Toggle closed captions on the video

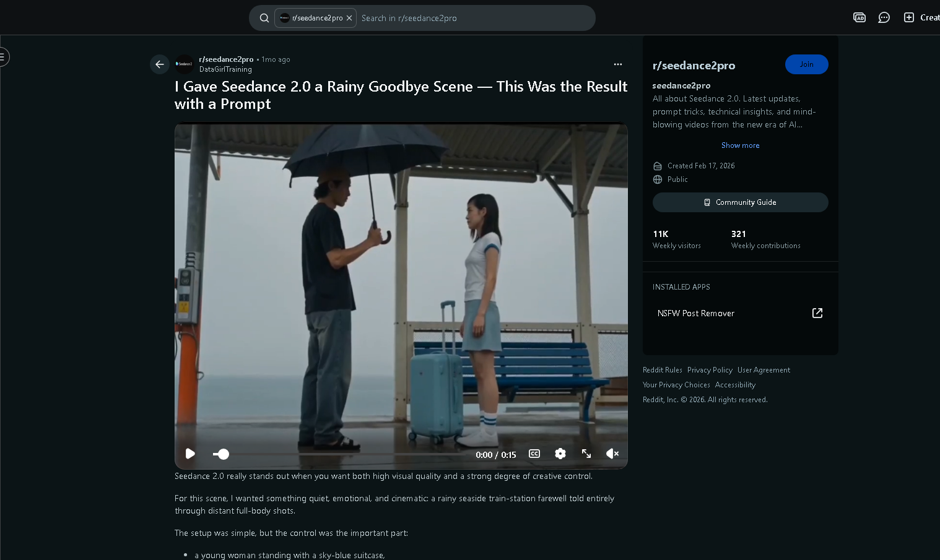pos(534,454)
